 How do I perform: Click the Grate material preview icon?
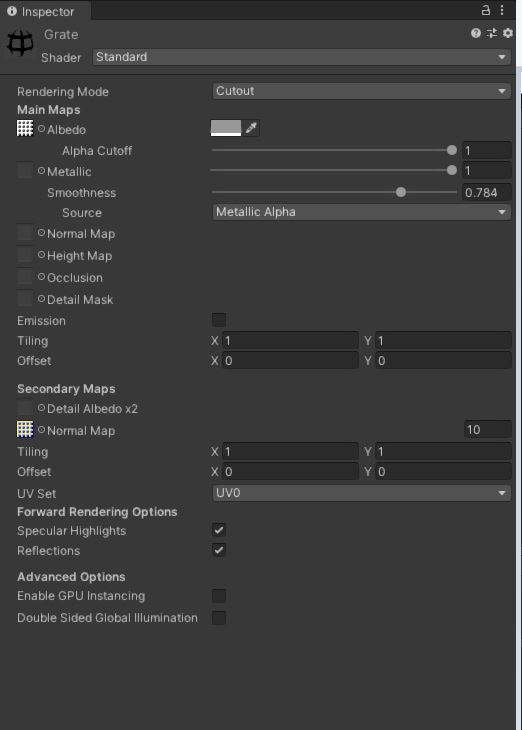tap(20, 43)
